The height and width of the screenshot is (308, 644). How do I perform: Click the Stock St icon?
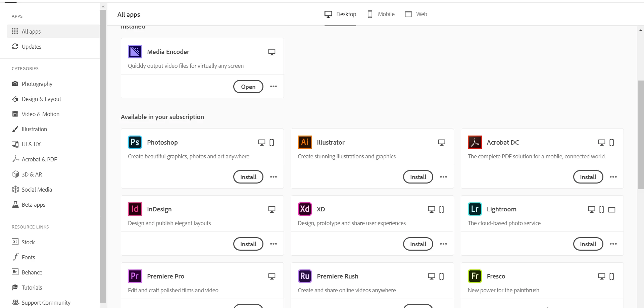(x=15, y=242)
